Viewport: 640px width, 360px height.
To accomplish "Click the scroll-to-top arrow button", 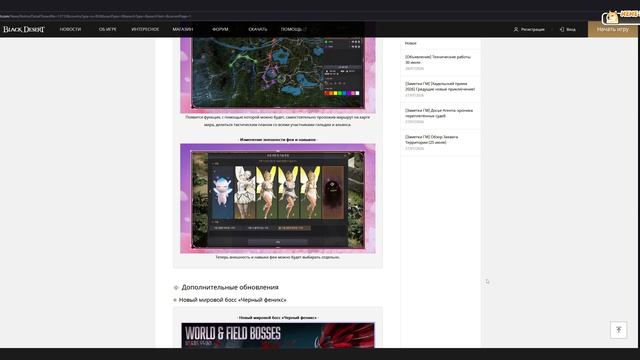I will tap(618, 330).
